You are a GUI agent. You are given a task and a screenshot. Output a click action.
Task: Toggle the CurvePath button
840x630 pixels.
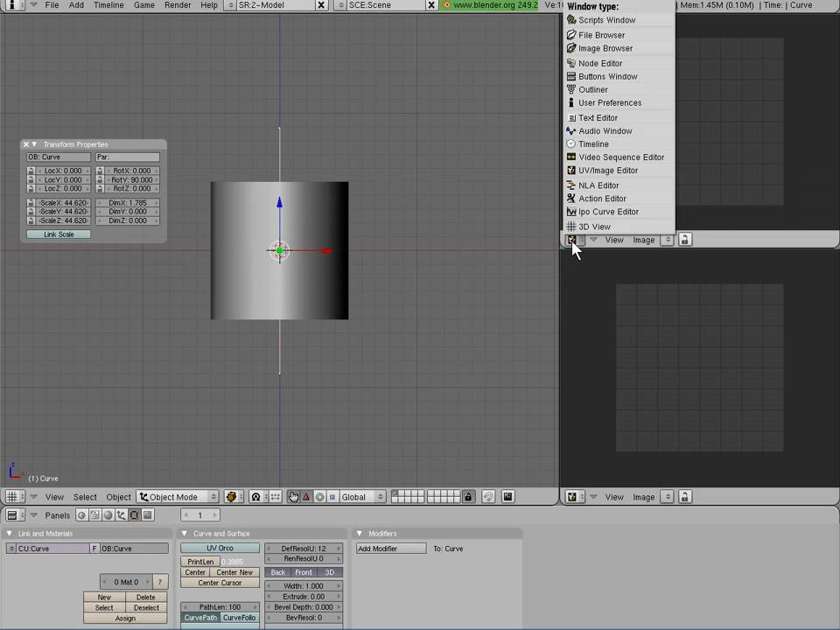[201, 618]
